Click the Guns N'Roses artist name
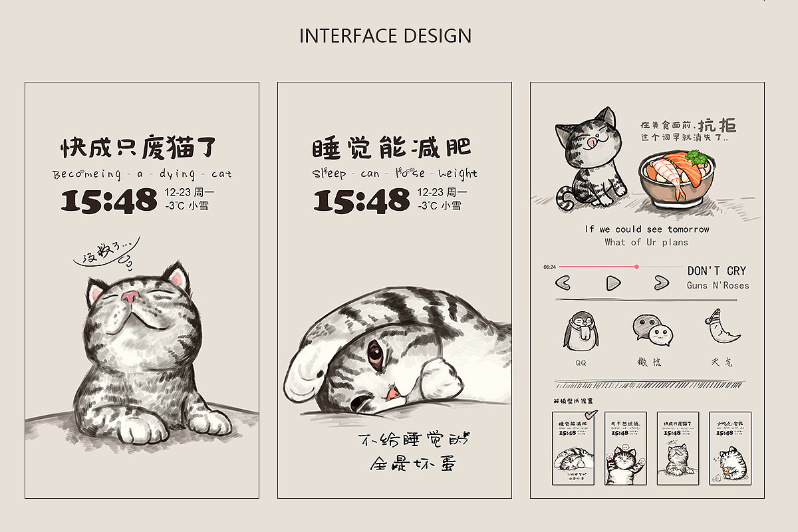798x532 pixels. tap(718, 285)
